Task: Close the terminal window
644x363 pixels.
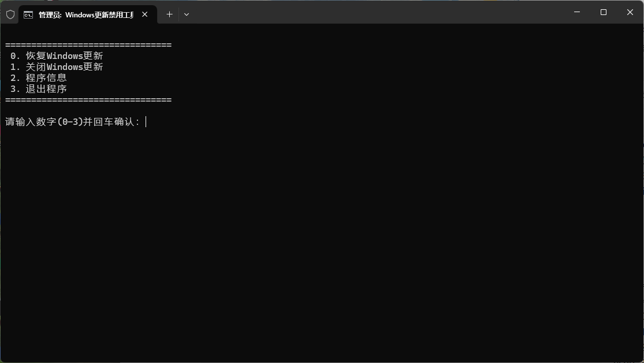Action: 630,12
